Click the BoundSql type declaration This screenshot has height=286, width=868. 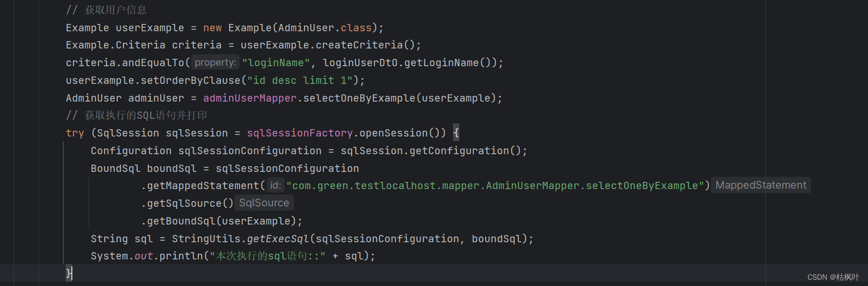click(x=116, y=169)
